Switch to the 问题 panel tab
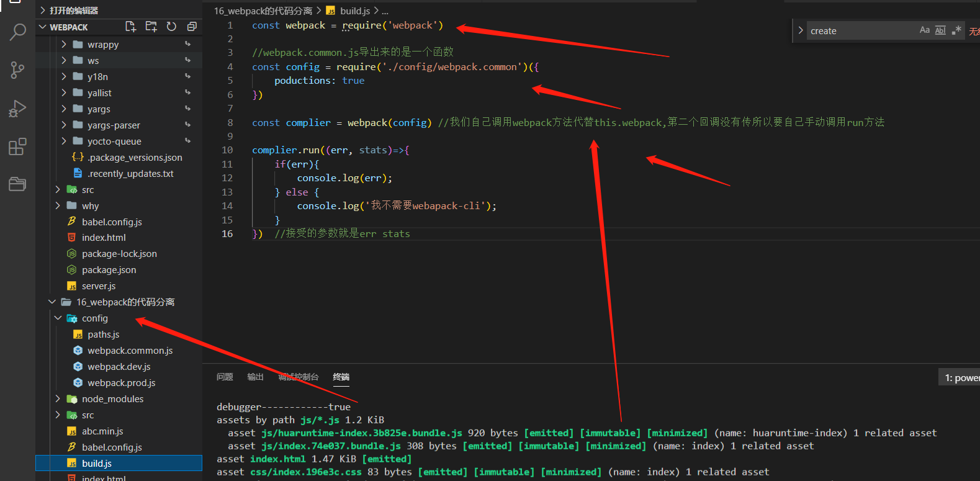Screen dimensions: 980x481 point(225,377)
